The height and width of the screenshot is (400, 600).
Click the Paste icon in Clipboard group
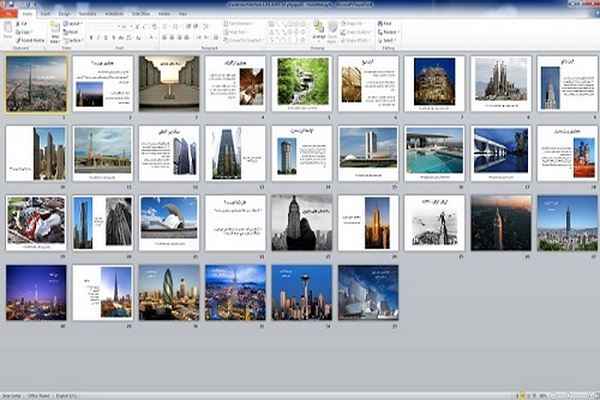coord(10,32)
